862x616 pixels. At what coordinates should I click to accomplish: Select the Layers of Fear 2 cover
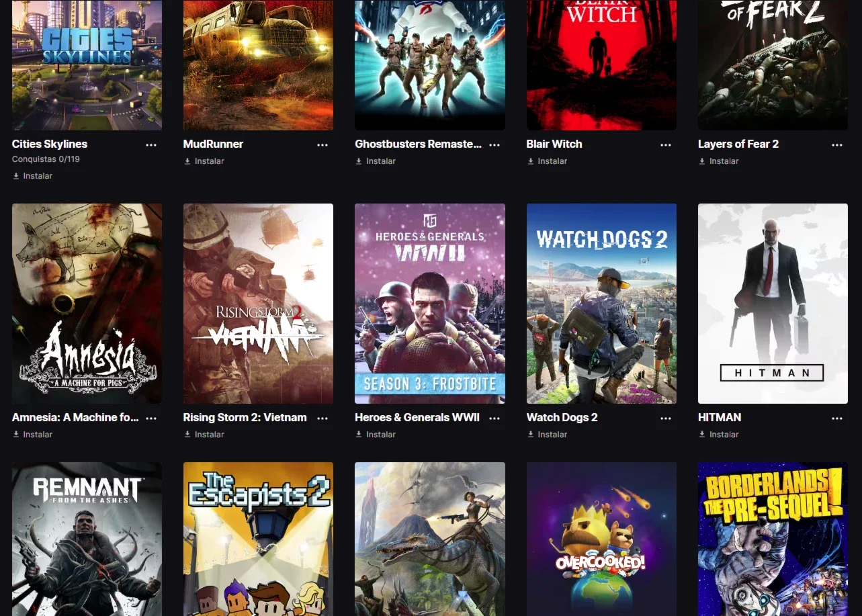coord(773,65)
